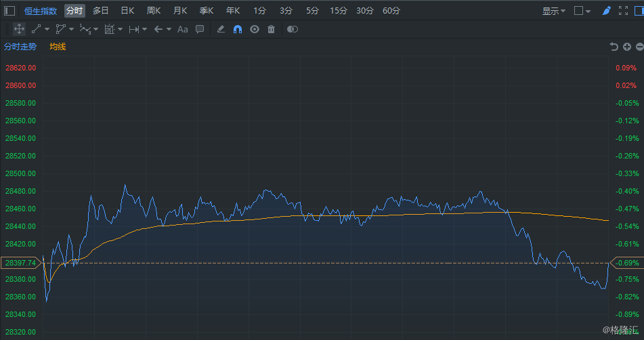Select the 5分 interval

coord(312,11)
